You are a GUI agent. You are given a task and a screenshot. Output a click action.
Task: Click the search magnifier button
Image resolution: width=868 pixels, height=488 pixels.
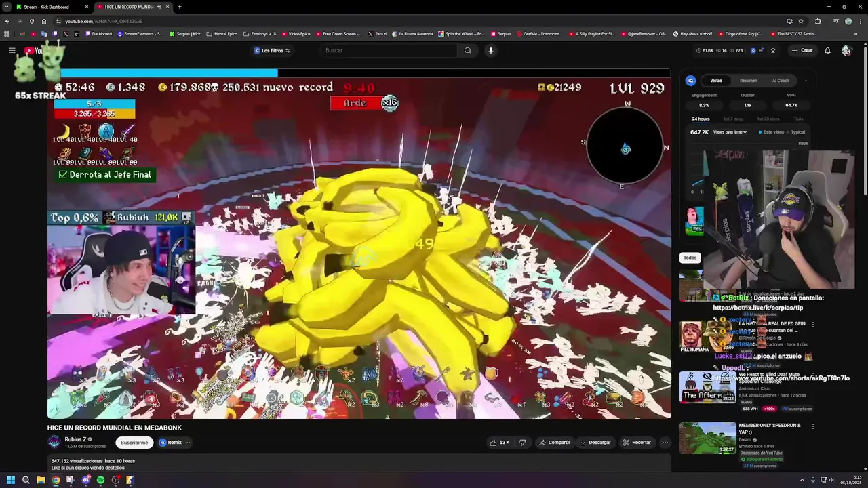tap(467, 50)
